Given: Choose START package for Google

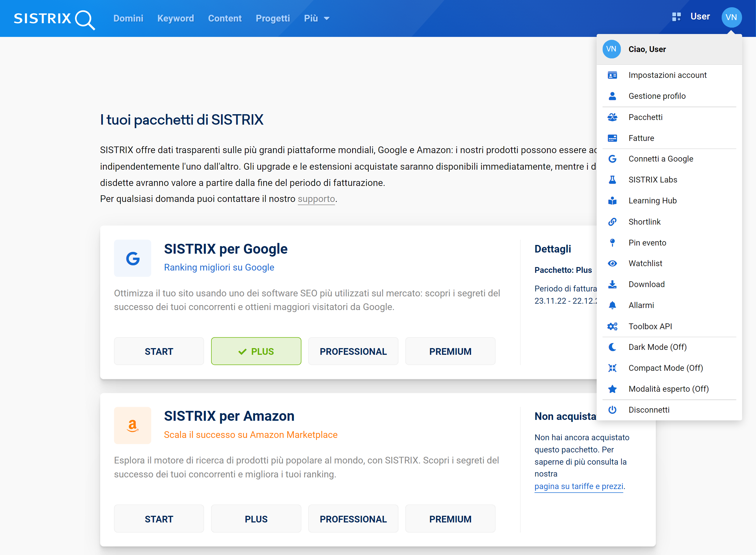Looking at the screenshot, I should pyautogui.click(x=159, y=351).
